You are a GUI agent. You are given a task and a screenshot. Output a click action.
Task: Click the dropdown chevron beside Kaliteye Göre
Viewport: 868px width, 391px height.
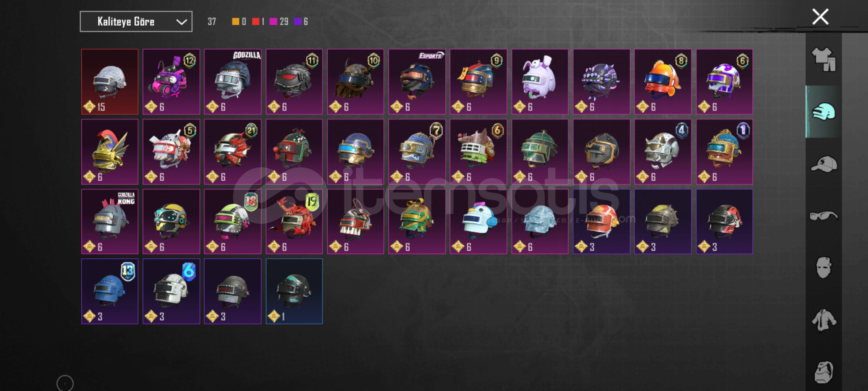pos(181,22)
